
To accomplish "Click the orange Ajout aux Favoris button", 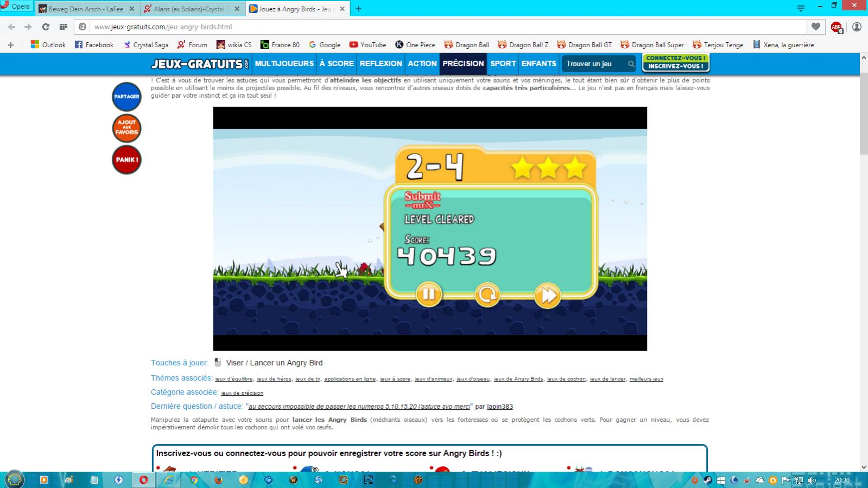I will tap(126, 128).
